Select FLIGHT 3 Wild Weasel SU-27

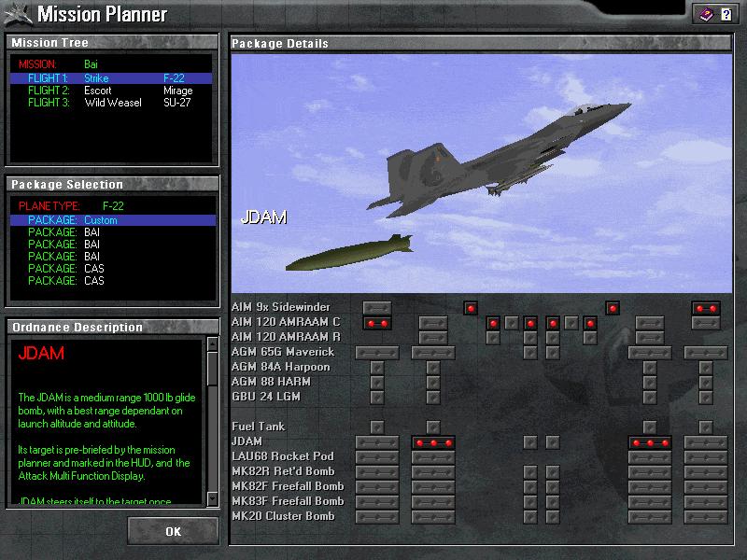(111, 103)
